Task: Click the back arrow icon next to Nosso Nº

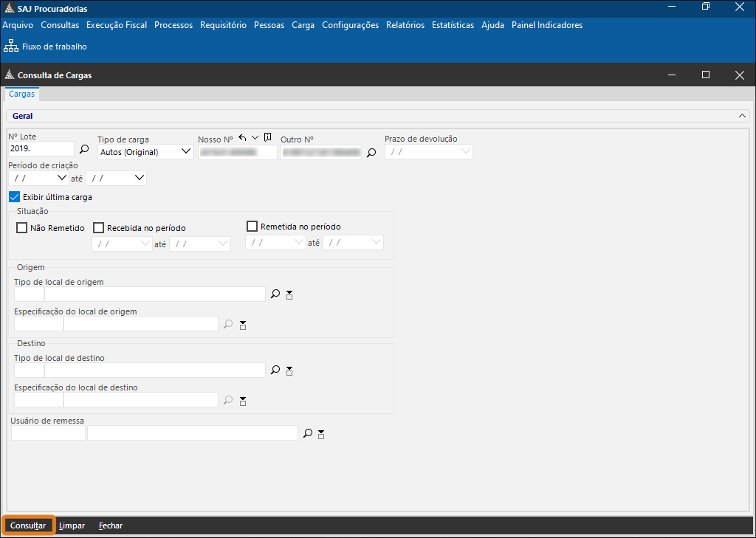Action: [x=242, y=138]
